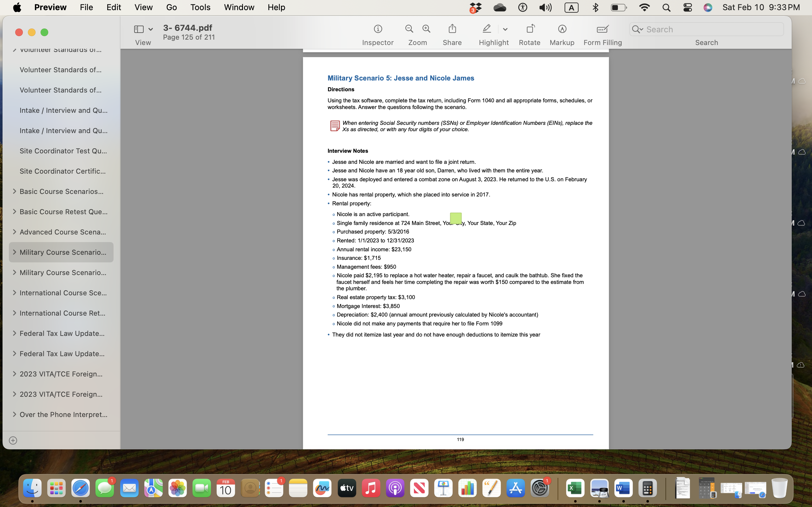812x507 pixels.
Task: Add a new sidebar item with plus button
Action: [x=13, y=440]
